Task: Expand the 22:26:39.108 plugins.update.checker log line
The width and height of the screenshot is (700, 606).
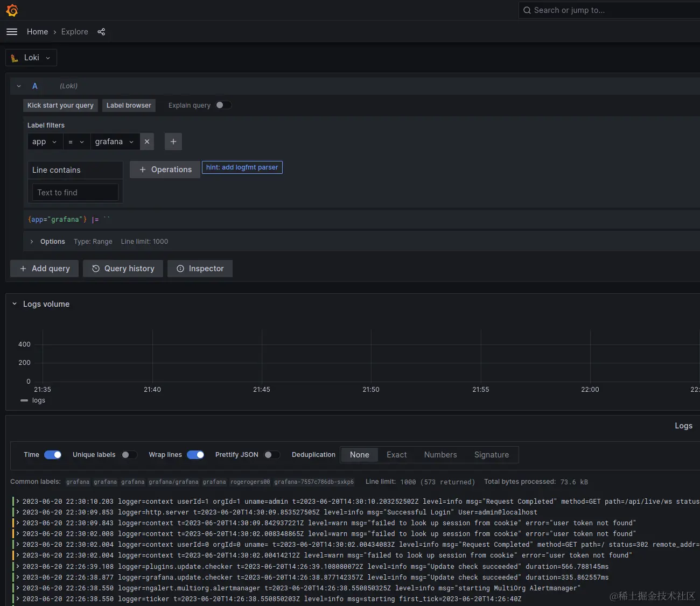Action: coord(18,567)
